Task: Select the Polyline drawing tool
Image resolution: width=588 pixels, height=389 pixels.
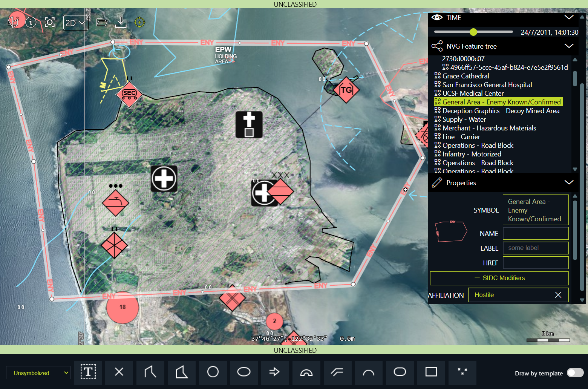Action: point(150,372)
